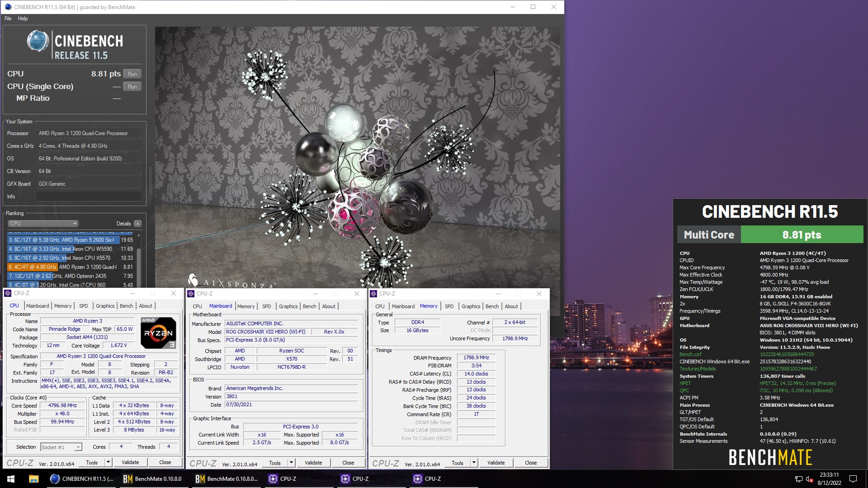
Task: Click QPC system timer entry in BenchMate
Action: point(684,391)
